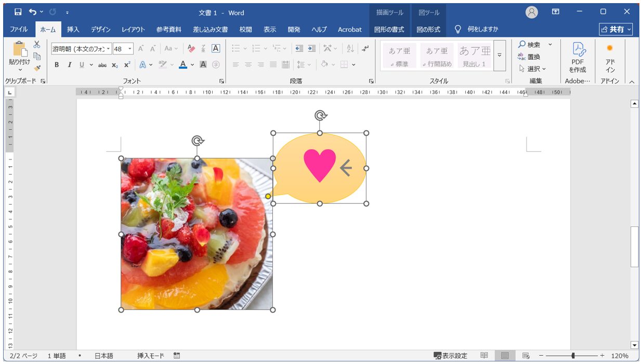The height and width of the screenshot is (364, 642).
Task: Toggle character shading
Action: pyautogui.click(x=203, y=65)
